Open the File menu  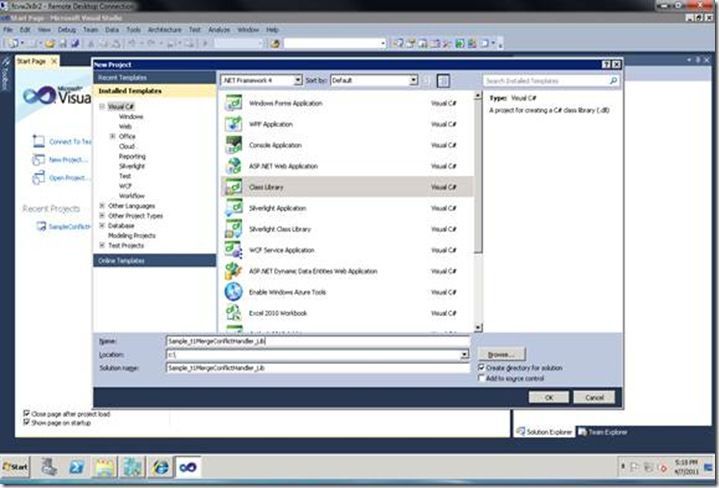pos(8,30)
